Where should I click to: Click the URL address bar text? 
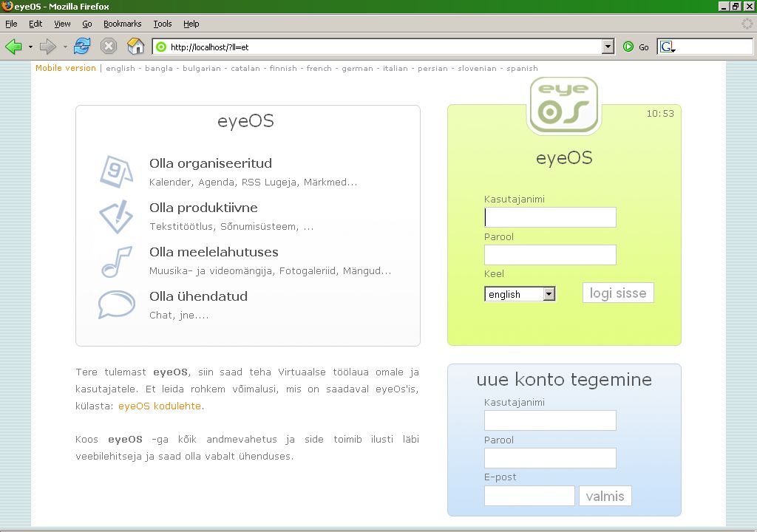coord(209,47)
